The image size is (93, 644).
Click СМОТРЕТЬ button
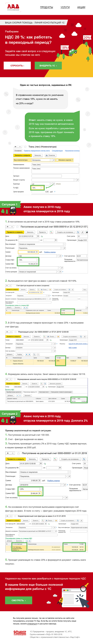point(19,600)
